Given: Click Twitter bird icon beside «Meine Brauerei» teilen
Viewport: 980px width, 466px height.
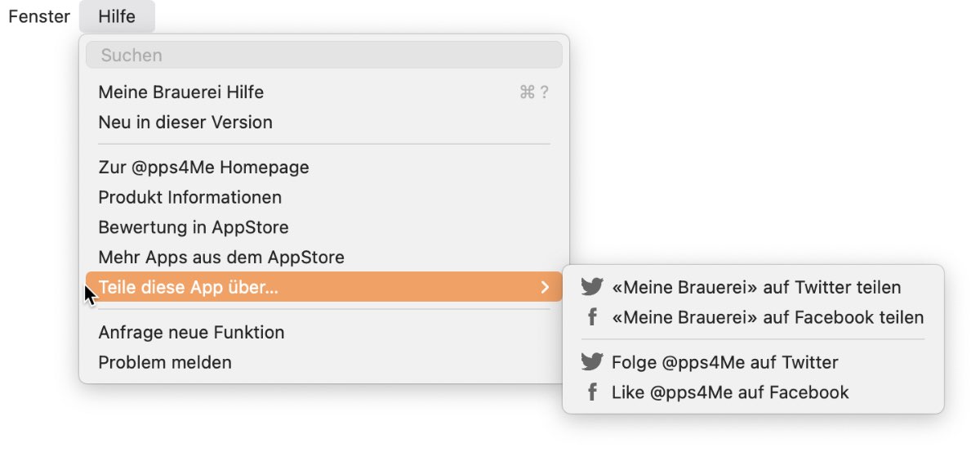Looking at the screenshot, I should (x=592, y=287).
